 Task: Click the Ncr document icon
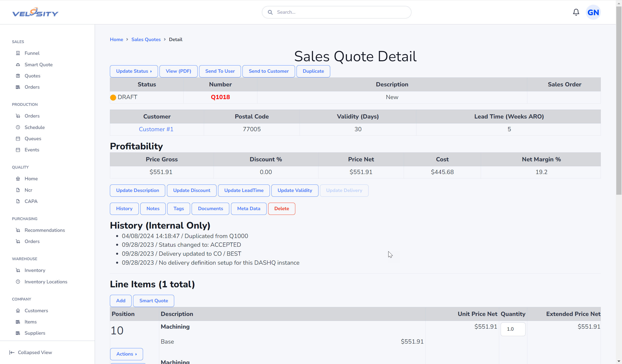pyautogui.click(x=18, y=190)
